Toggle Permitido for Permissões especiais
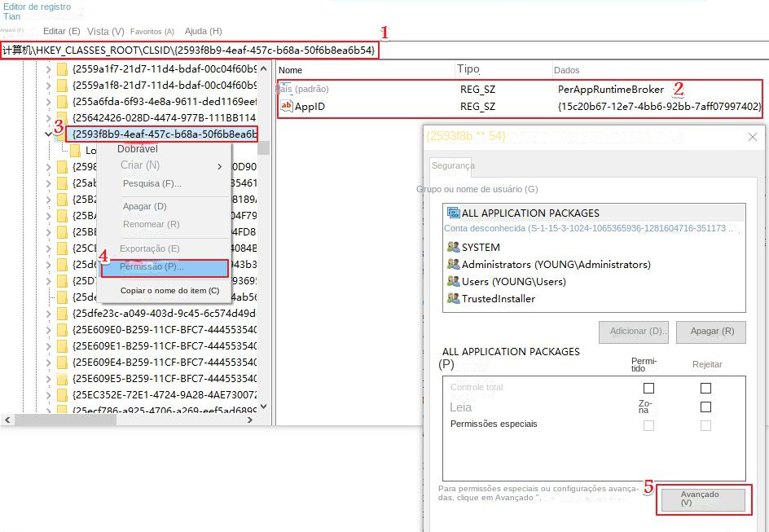This screenshot has height=532, width=769. (648, 425)
